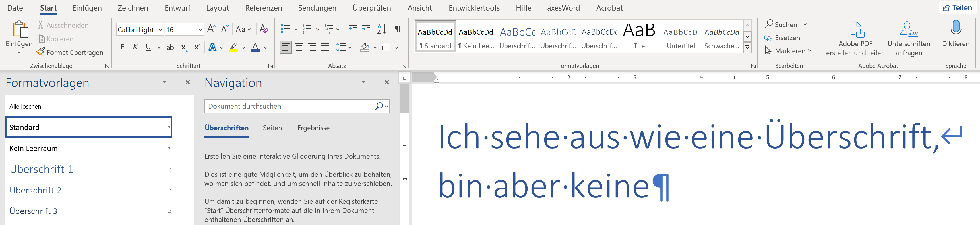
Task: Click the Teilen button
Action: click(x=957, y=8)
